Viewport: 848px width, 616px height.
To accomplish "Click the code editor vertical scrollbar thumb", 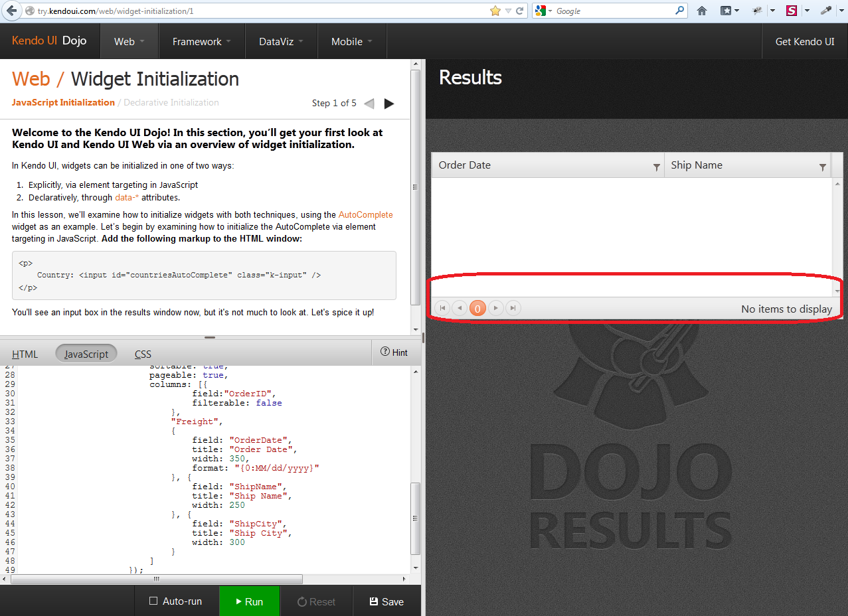I will click(x=416, y=518).
